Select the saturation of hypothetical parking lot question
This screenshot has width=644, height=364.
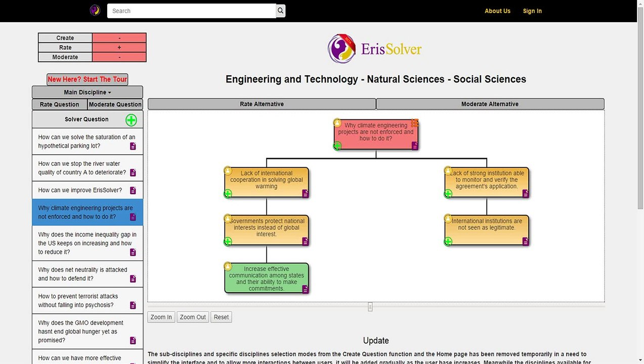pos(88,142)
